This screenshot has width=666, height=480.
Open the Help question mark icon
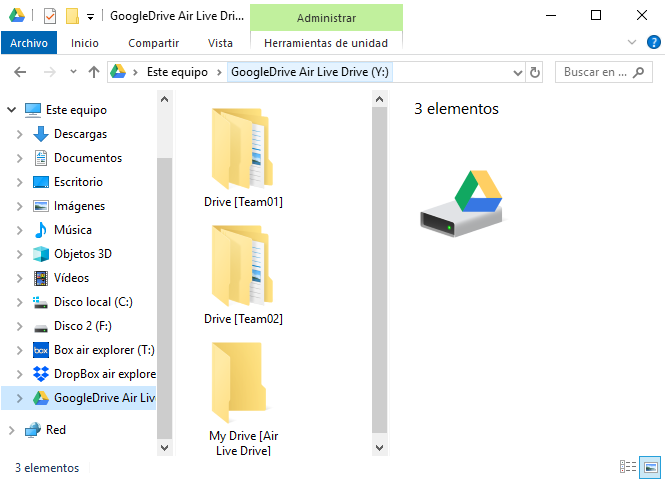click(x=653, y=42)
